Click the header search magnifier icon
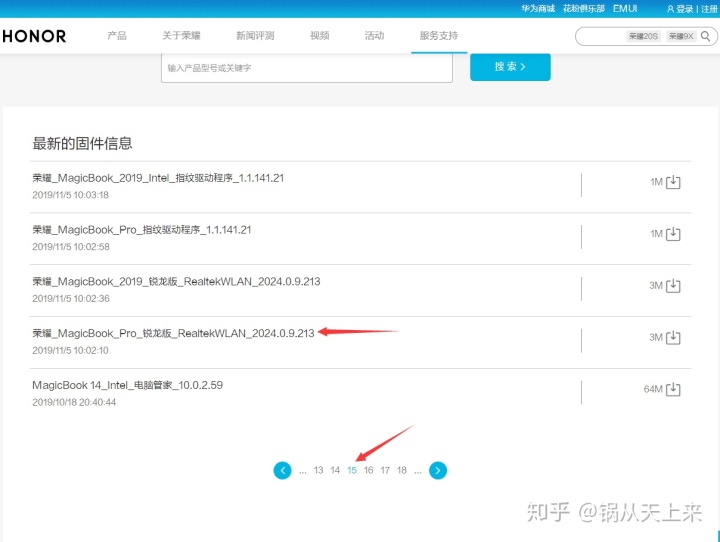The height and width of the screenshot is (542, 720). 706,36
